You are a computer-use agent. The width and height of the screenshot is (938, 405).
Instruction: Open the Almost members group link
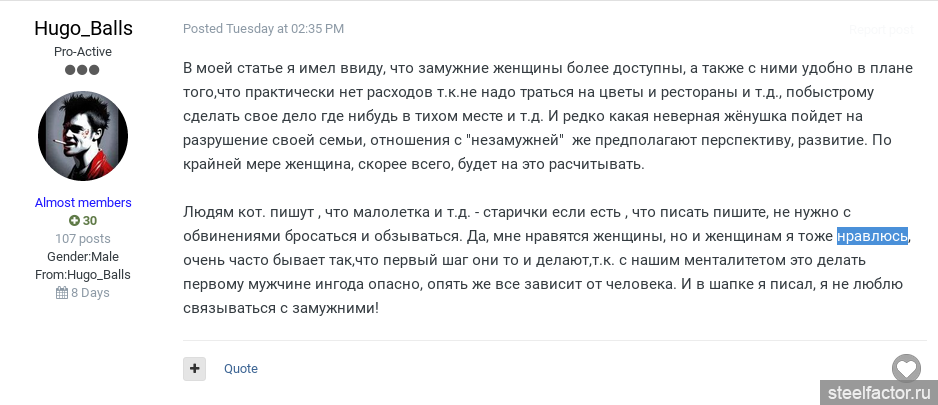tap(83, 202)
